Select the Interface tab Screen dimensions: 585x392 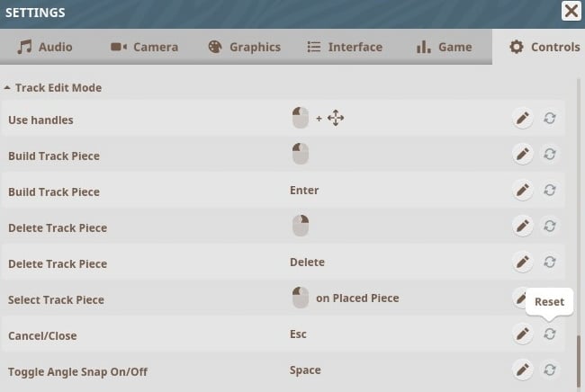(345, 47)
